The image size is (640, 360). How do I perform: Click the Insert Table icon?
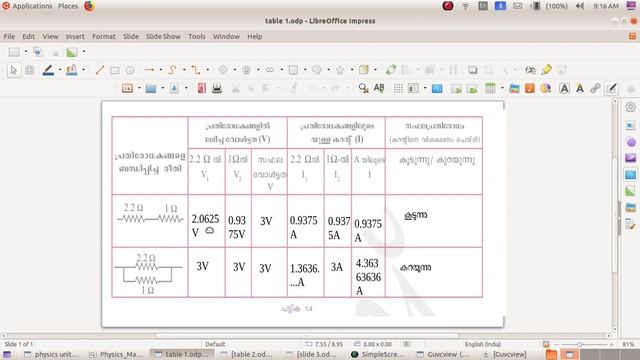coord(490,88)
